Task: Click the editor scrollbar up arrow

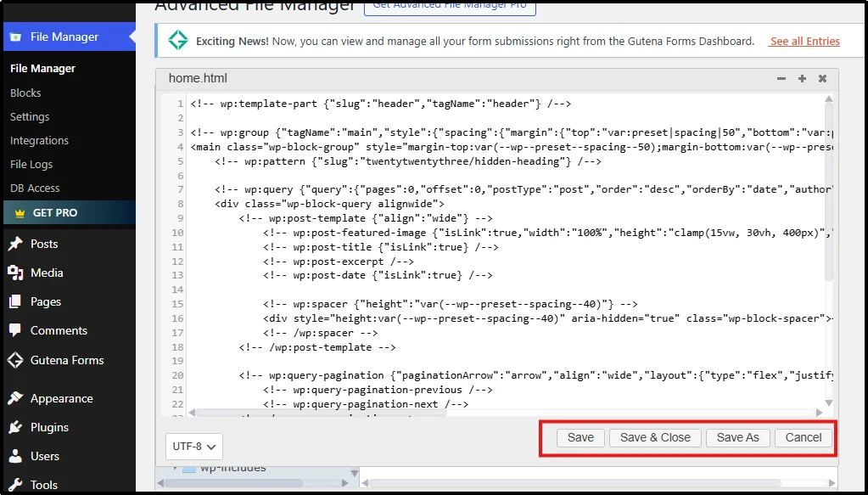Action: click(829, 99)
